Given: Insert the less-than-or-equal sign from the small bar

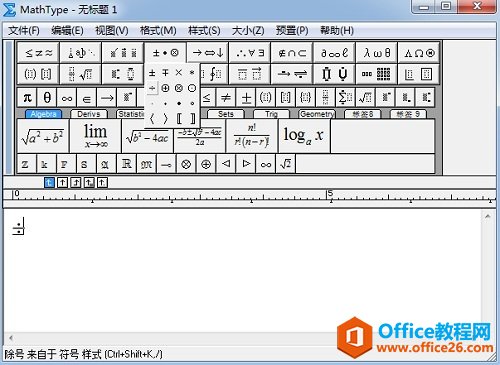Looking at the screenshot, I should click(207, 98).
